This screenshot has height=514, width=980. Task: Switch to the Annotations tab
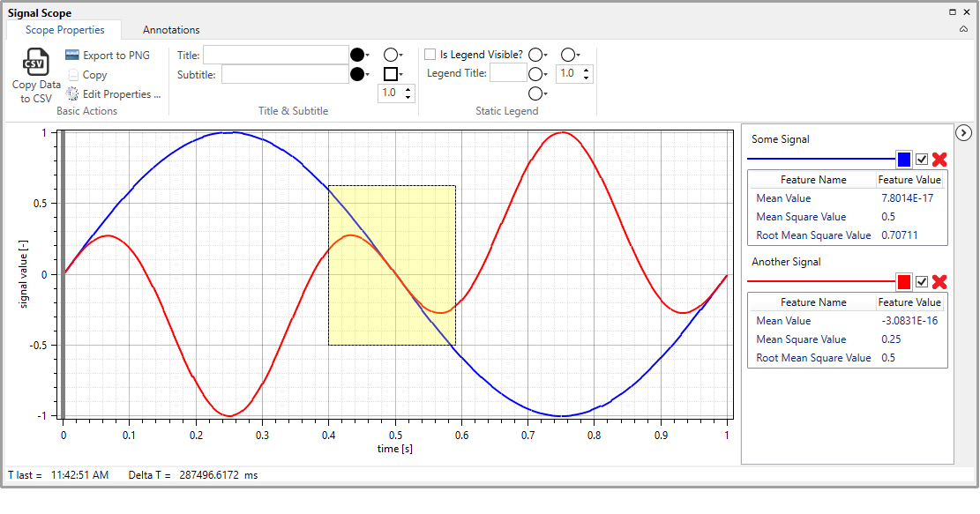[171, 30]
